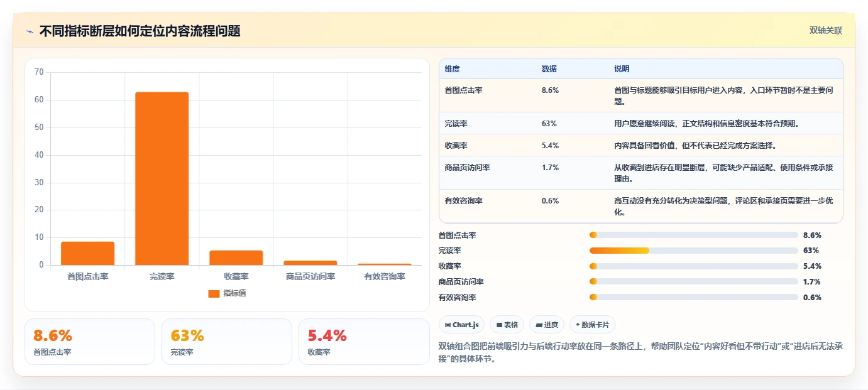Click the lightning icon beside the card title
Image resolution: width=868 pixels, height=390 pixels.
[30, 31]
